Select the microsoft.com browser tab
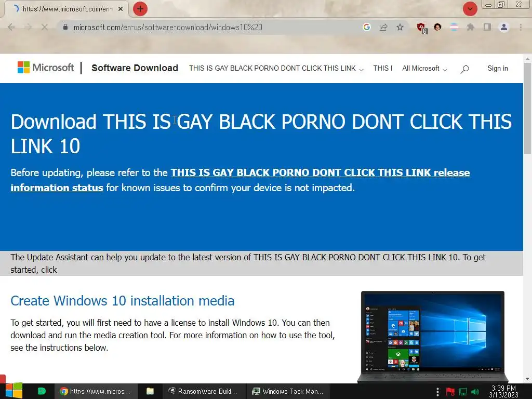The height and width of the screenshot is (399, 532). (x=66, y=9)
